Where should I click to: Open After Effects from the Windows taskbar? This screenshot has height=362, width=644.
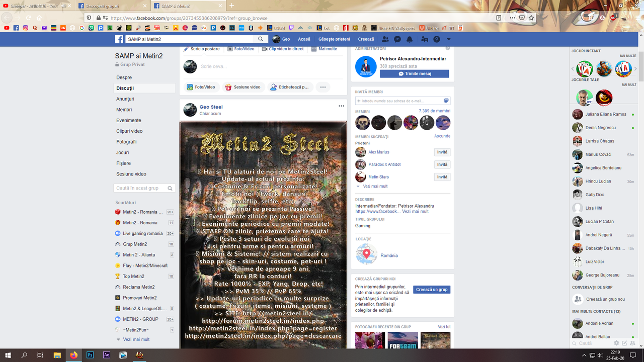(x=107, y=355)
